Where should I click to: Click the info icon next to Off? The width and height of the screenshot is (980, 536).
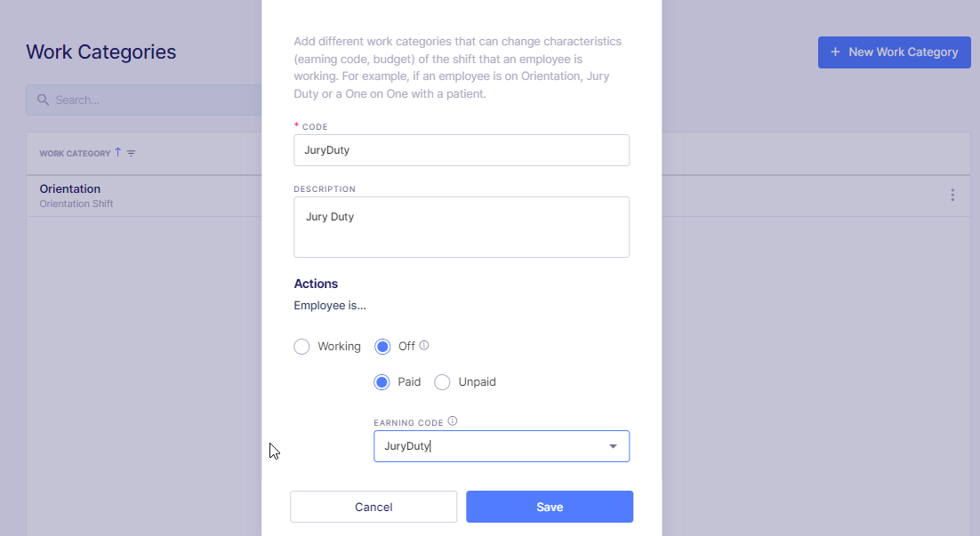click(424, 345)
